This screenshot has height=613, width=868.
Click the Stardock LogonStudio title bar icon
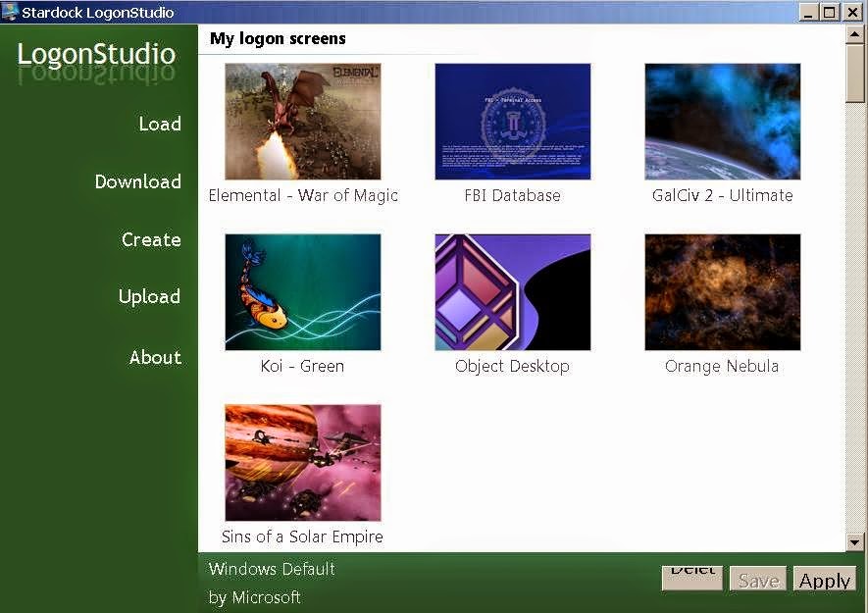(x=10, y=11)
